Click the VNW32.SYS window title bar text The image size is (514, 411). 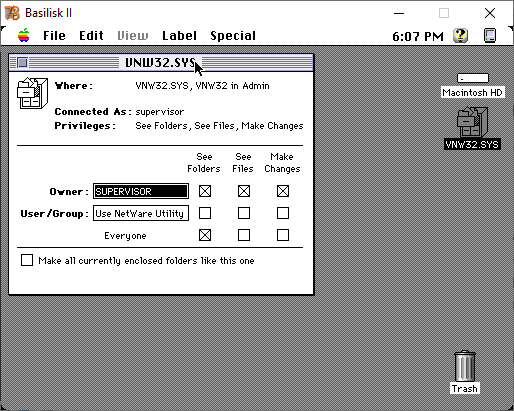point(160,62)
